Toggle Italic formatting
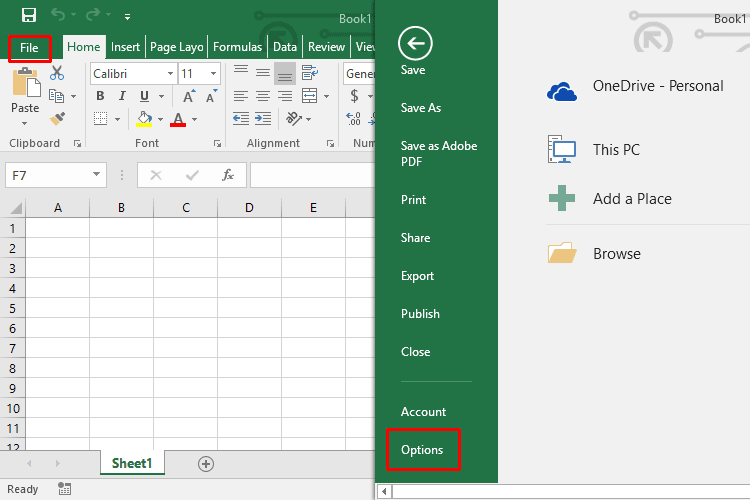 122,96
